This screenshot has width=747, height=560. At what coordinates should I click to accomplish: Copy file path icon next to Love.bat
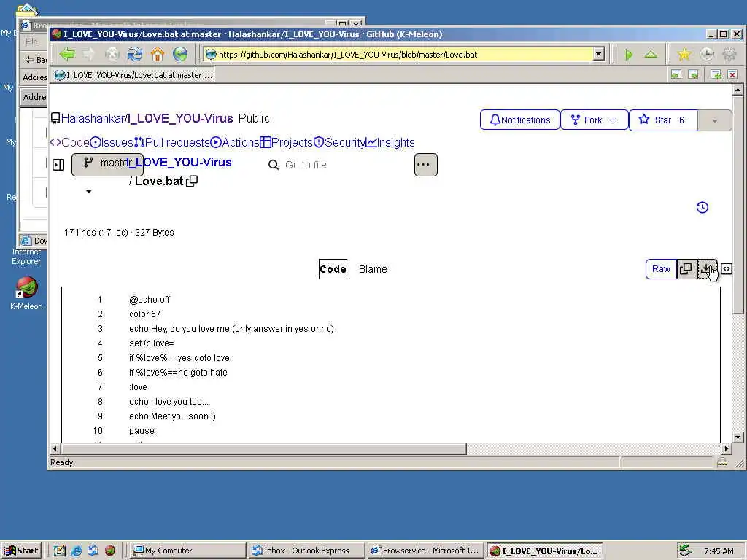click(x=192, y=181)
